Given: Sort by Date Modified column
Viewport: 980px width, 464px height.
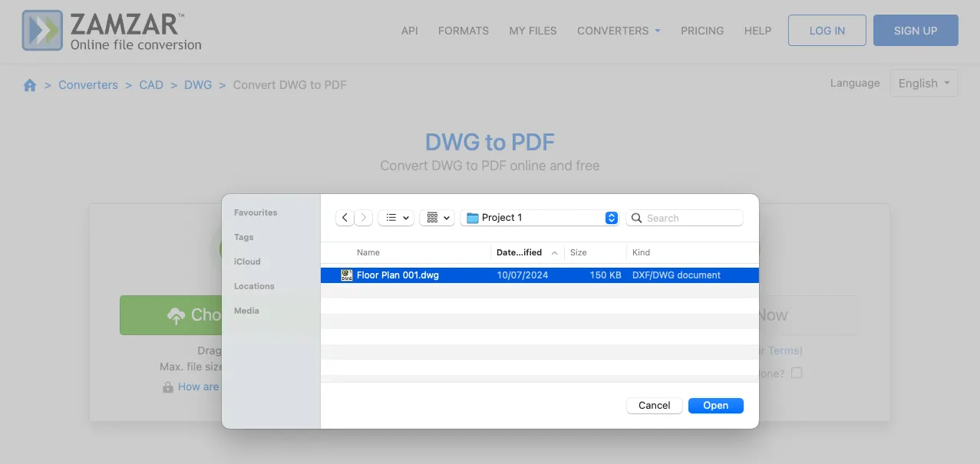Looking at the screenshot, I should (x=527, y=252).
